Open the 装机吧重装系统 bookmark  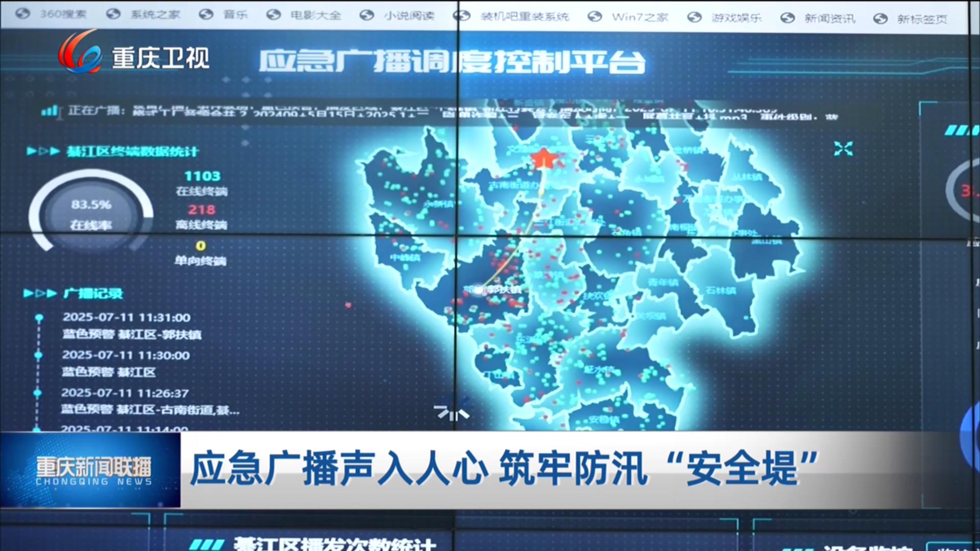point(524,16)
